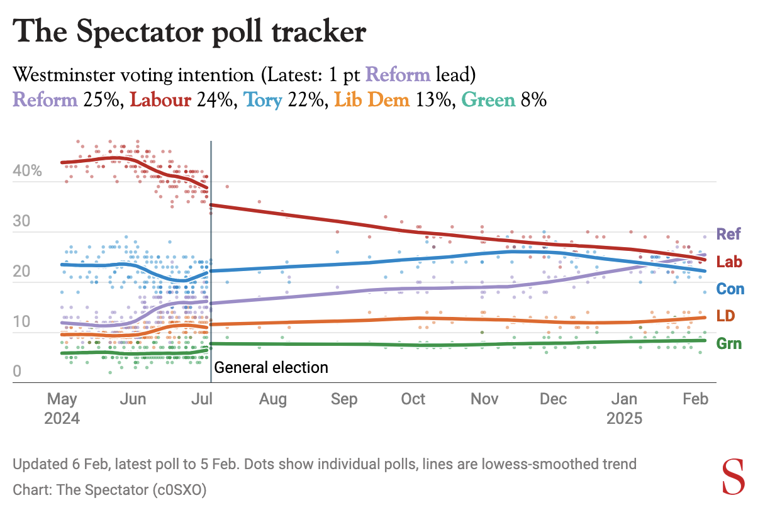Click the Jan 2025 axis label

(625, 408)
